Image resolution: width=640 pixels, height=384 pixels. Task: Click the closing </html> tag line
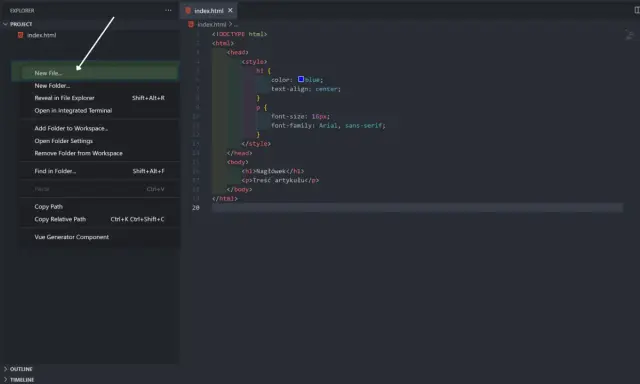pyautogui.click(x=224, y=199)
